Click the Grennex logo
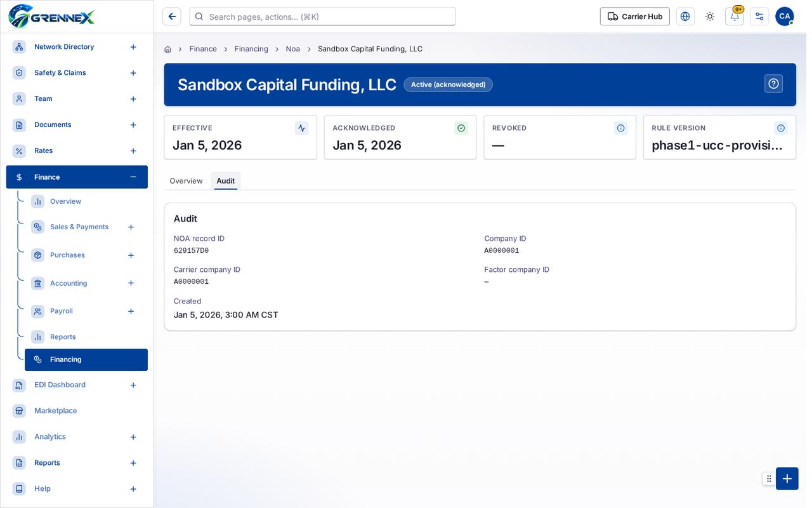The width and height of the screenshot is (812, 508). [52, 17]
